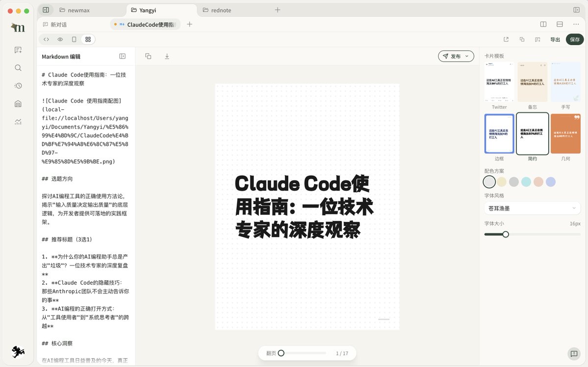The height and width of the screenshot is (367, 588).
Task: Open the 苍耳渔墨 font style dropdown
Action: [x=532, y=208]
